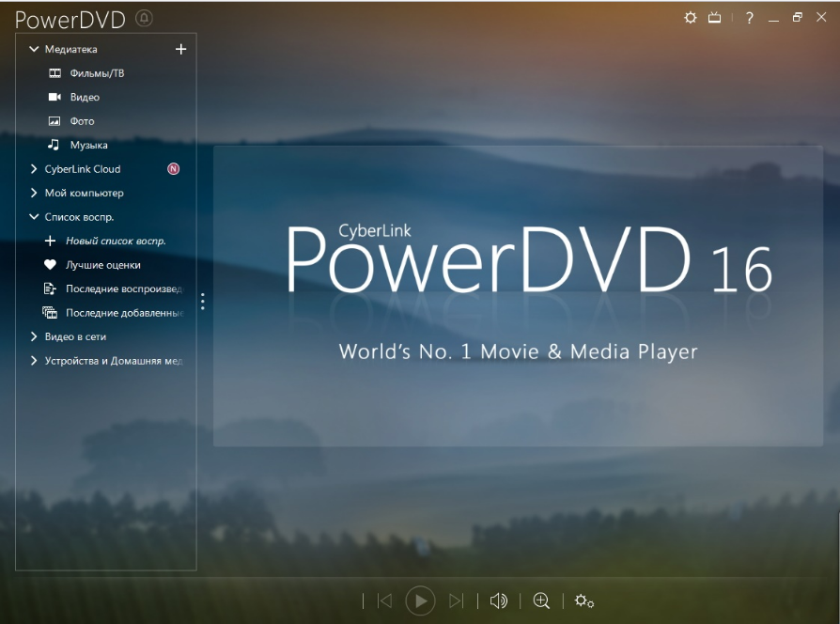The height and width of the screenshot is (624, 840).
Task: Expand the Мой компьютер section
Action: [34, 193]
